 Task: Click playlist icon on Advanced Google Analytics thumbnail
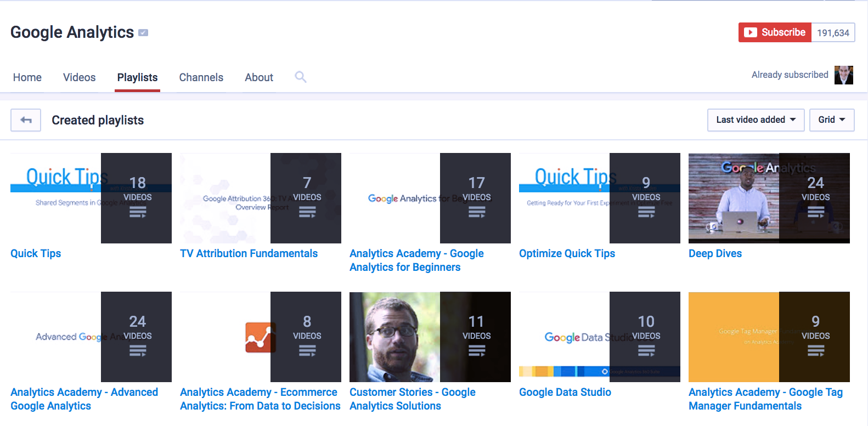pos(138,351)
